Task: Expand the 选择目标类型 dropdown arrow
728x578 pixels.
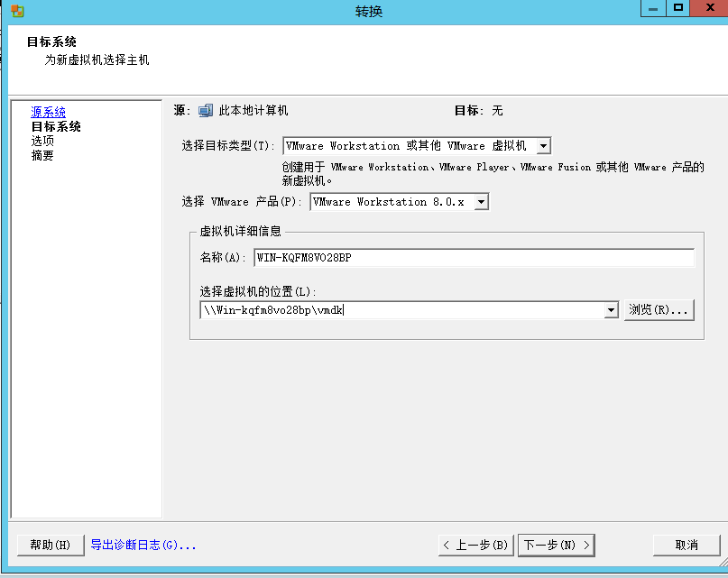Action: click(543, 146)
